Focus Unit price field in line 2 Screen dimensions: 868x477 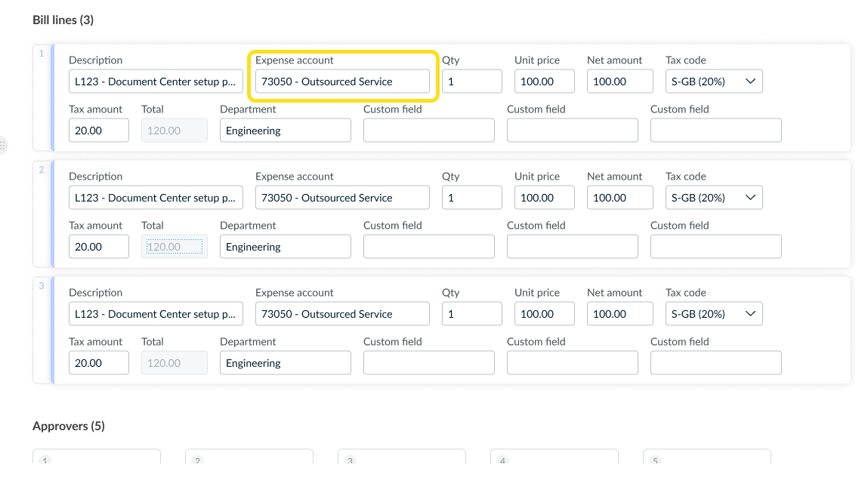point(544,198)
